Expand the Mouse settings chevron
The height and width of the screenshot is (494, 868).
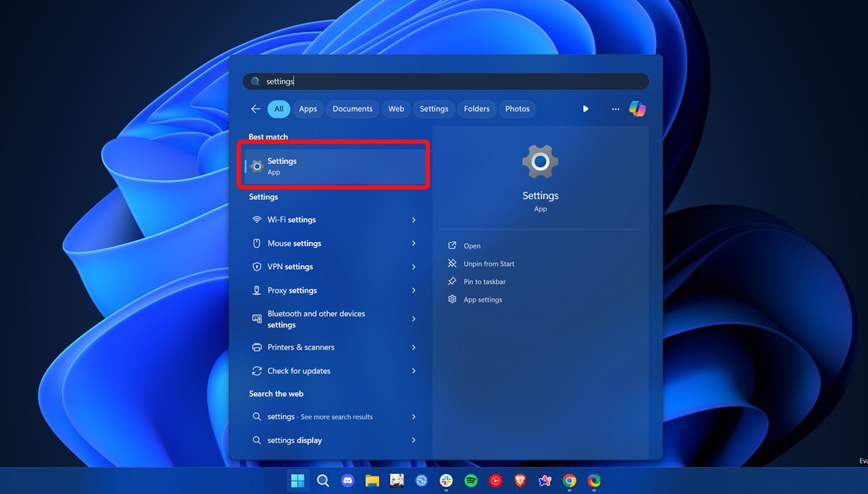click(x=413, y=244)
